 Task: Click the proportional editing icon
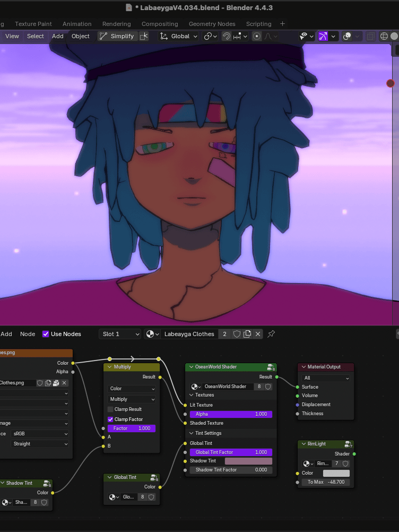(257, 36)
